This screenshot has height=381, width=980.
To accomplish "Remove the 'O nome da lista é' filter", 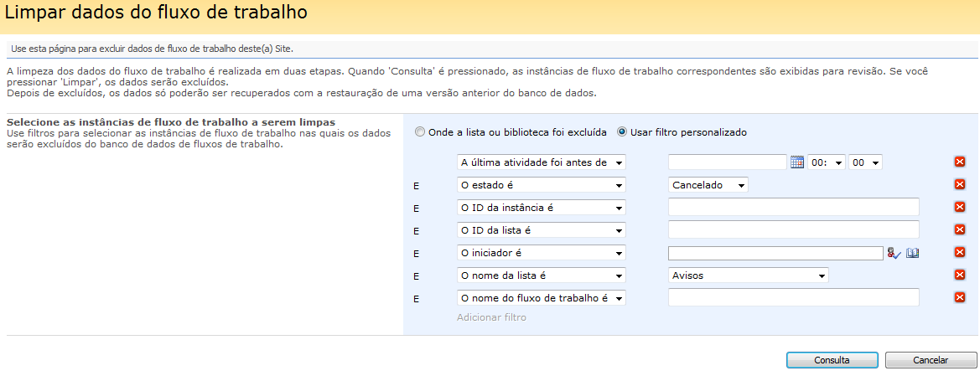I will point(960,275).
